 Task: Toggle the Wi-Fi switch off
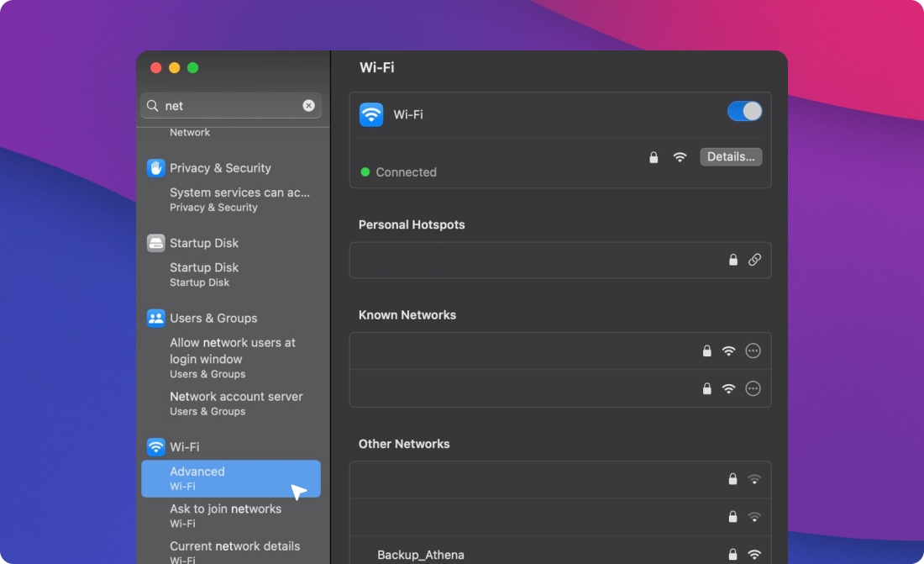coord(744,112)
